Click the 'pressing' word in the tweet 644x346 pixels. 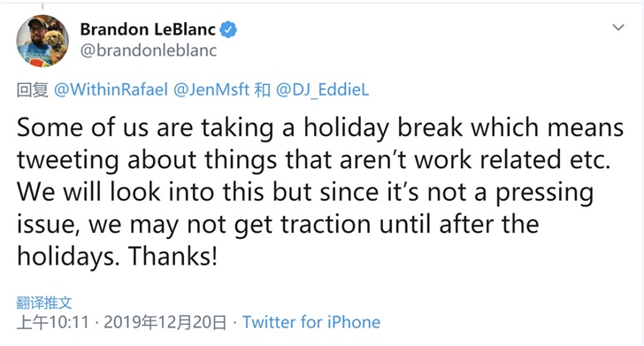(x=545, y=193)
